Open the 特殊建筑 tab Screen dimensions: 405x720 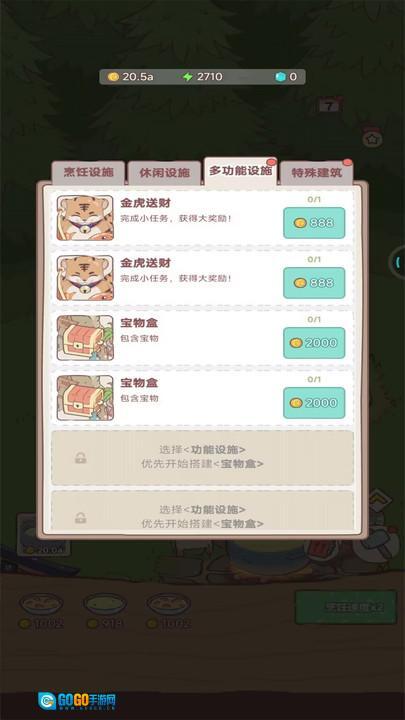[317, 173]
